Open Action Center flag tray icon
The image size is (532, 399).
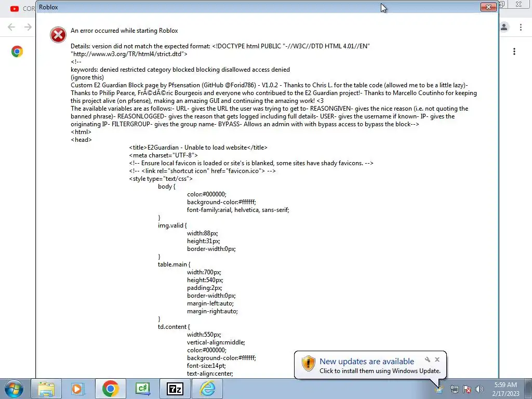[x=467, y=389]
